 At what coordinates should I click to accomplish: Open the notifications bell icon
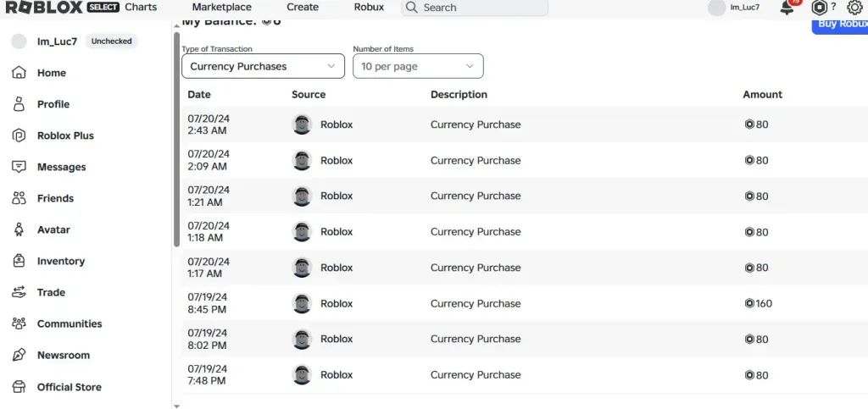pos(787,8)
